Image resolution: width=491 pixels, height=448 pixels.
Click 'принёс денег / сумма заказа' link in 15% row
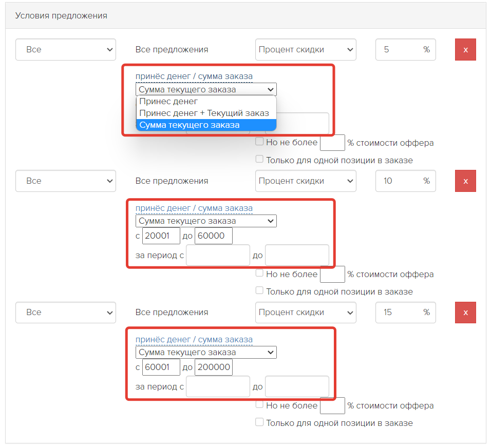194,339
